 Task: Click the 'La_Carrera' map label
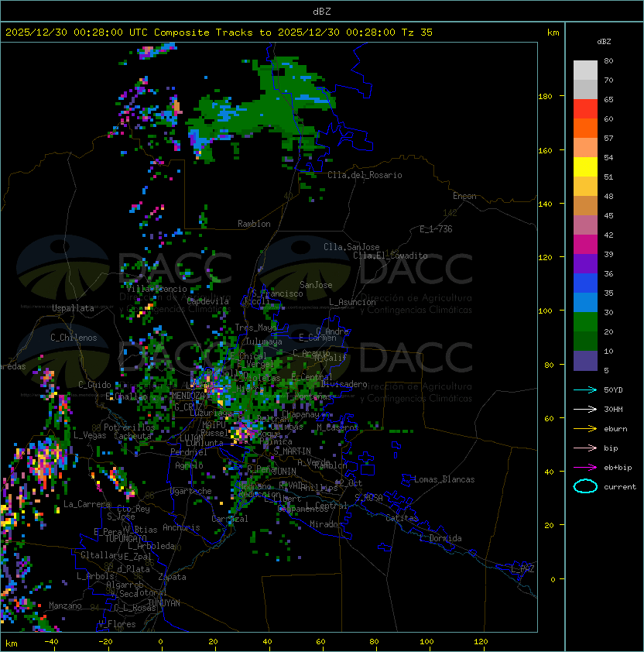tap(87, 504)
